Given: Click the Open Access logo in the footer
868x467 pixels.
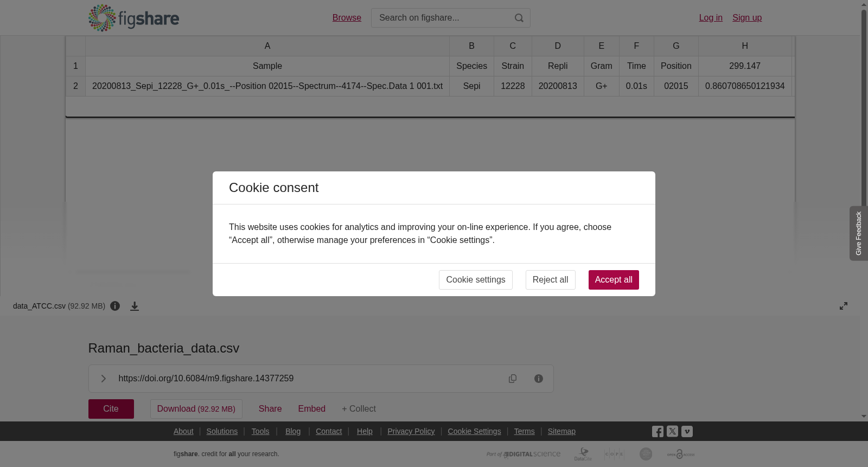Looking at the screenshot, I should tap(681, 454).
